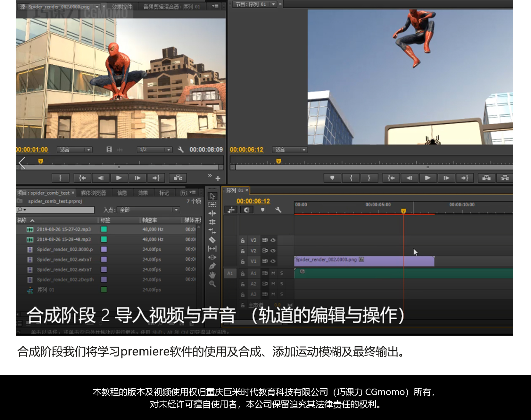Go to Out point in program monitor
Image resolution: width=531 pixels, height=420 pixels.
point(465,178)
